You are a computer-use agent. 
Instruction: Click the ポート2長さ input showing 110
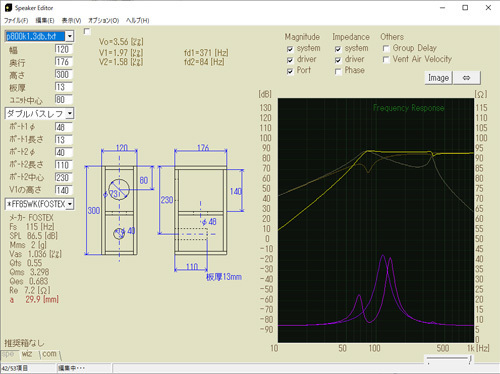[x=63, y=165]
